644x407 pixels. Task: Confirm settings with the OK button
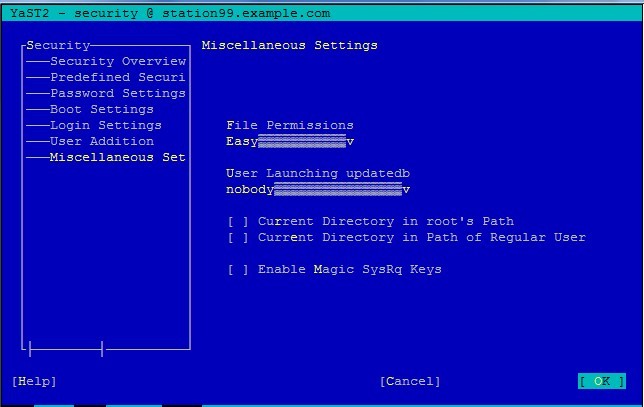pos(602,381)
